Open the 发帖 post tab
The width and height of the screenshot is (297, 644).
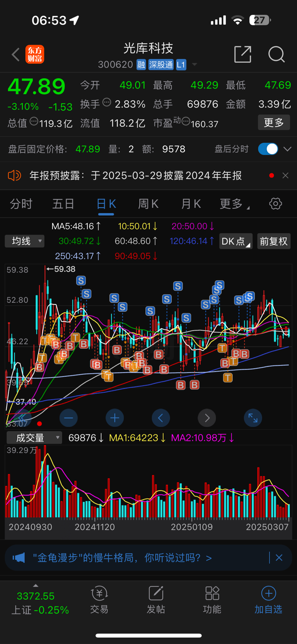[156, 600]
